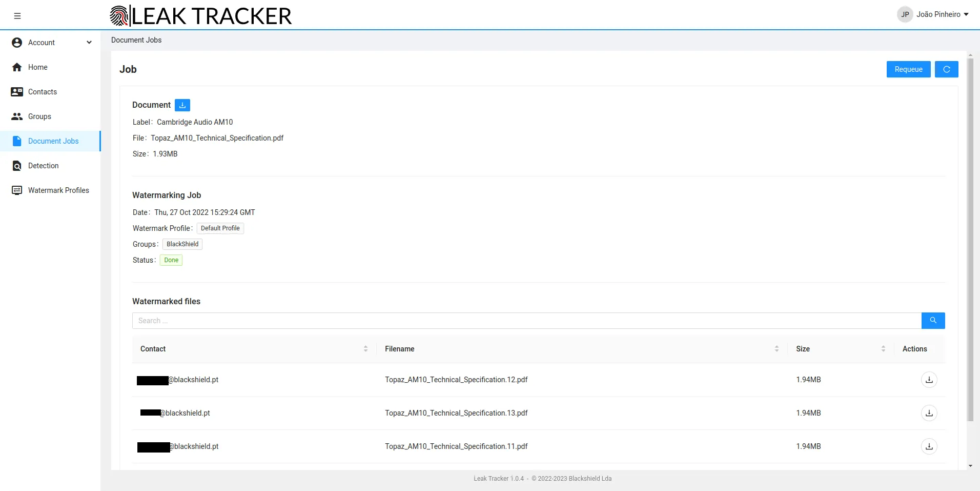Click the Detection search-document icon
The height and width of the screenshot is (491, 980).
point(17,166)
